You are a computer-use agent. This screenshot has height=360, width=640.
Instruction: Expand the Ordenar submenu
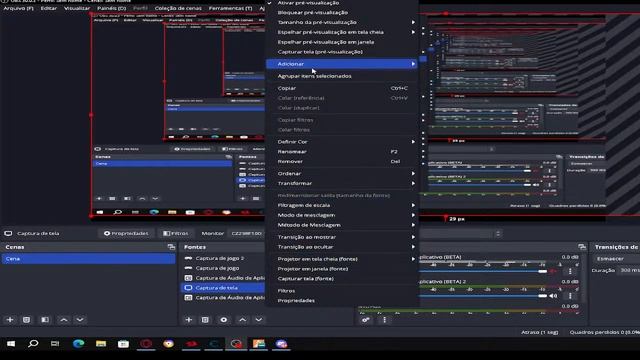tap(342, 173)
